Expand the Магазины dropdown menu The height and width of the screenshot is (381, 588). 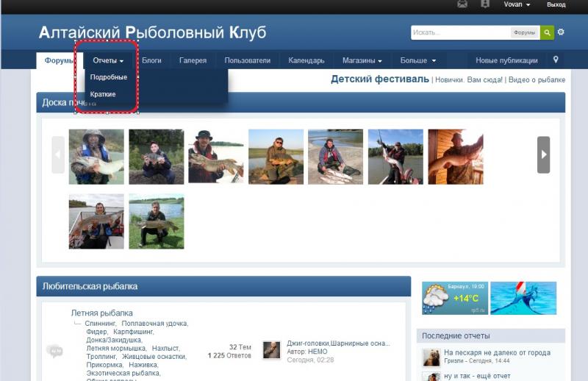(362, 60)
